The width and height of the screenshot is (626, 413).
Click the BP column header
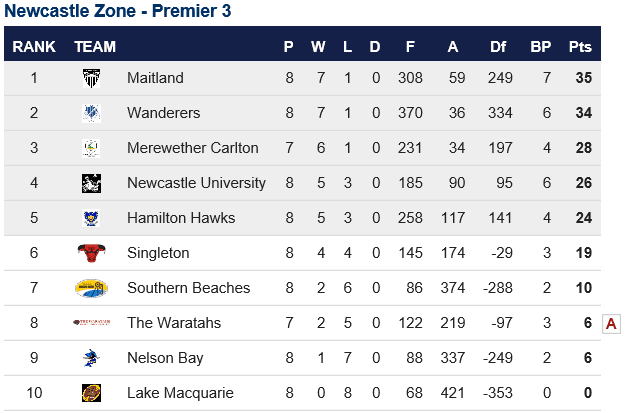tap(541, 46)
